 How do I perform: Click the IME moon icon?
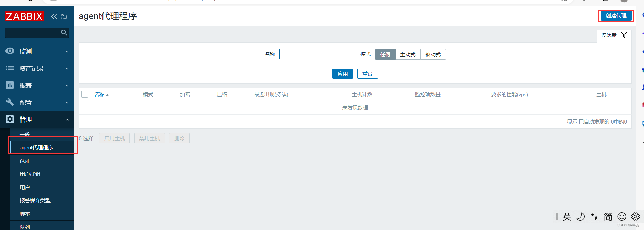coord(580,217)
